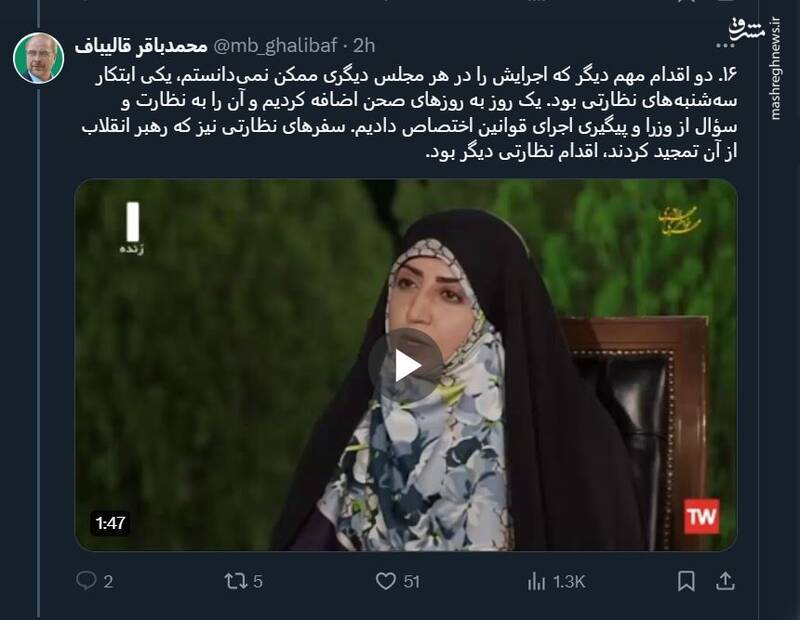This screenshot has height=620, width=800.
Task: Open the share upload icon
Action: [x=725, y=581]
